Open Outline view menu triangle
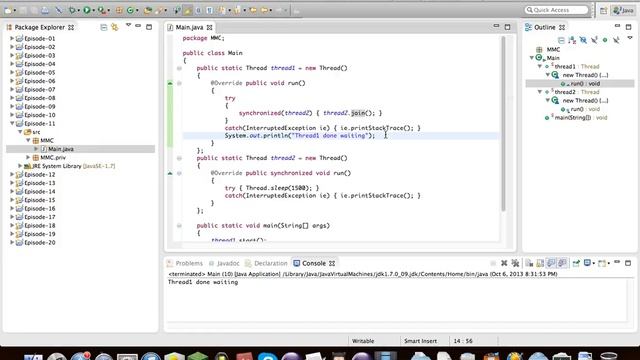Viewport: 640px width, 360px height. point(630,38)
